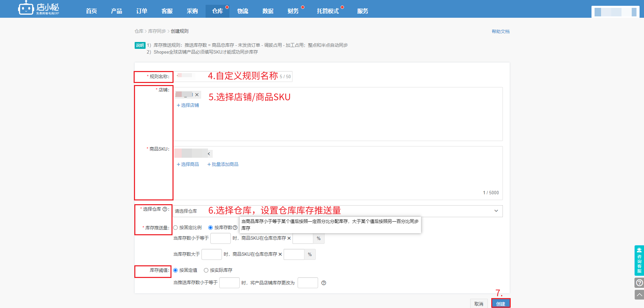Click the question-mark icon beside 选择仓库
Image resolution: width=644 pixels, height=308 pixels.
165,209
